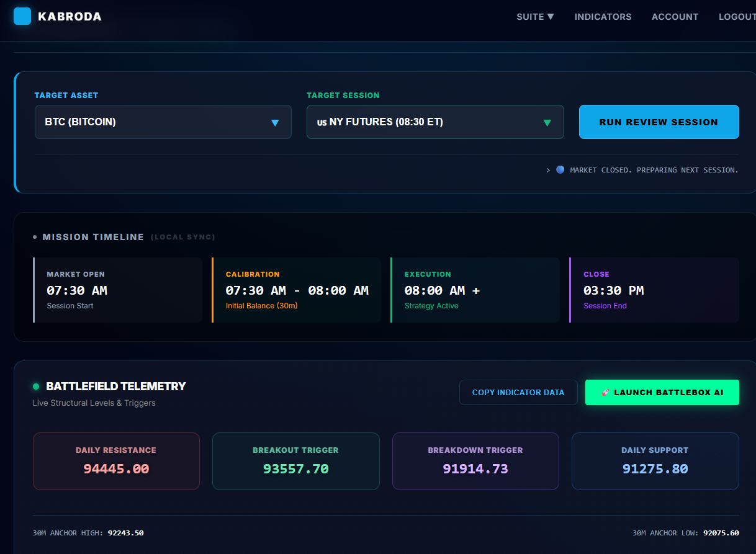Click the blue orb icon in market status message
The width and height of the screenshot is (756, 554).
point(560,169)
